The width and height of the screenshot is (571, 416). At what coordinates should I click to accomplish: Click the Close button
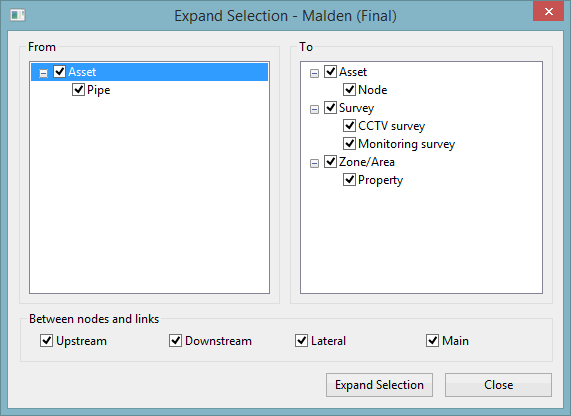point(498,385)
